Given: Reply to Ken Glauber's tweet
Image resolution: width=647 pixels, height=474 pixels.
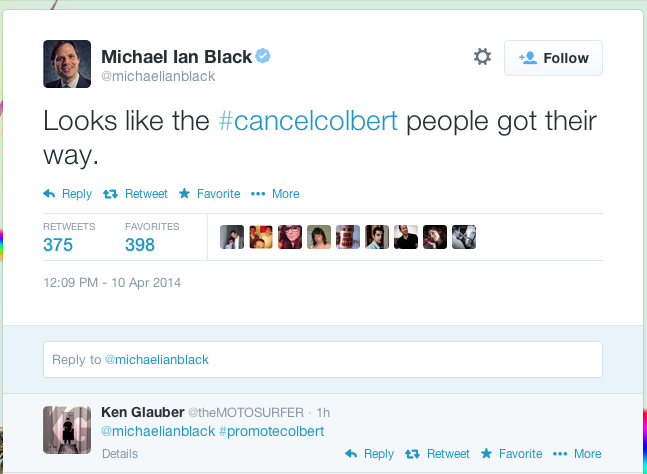Looking at the screenshot, I should [369, 454].
